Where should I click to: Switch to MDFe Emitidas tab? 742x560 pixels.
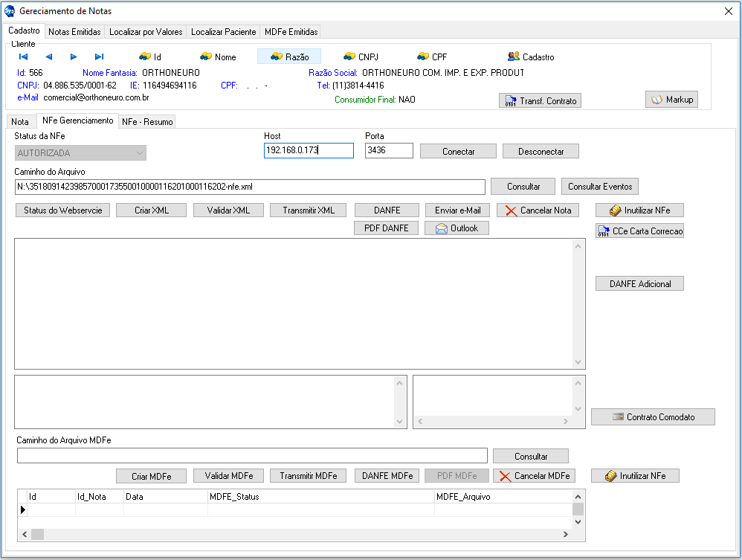(x=291, y=32)
